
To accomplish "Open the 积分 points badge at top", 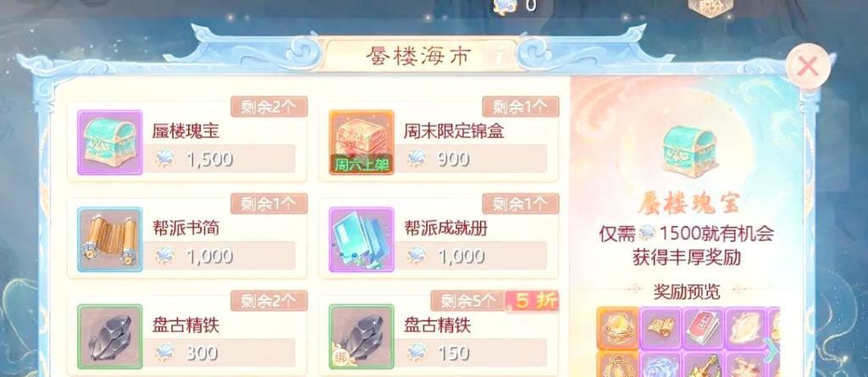I will (x=710, y=7).
